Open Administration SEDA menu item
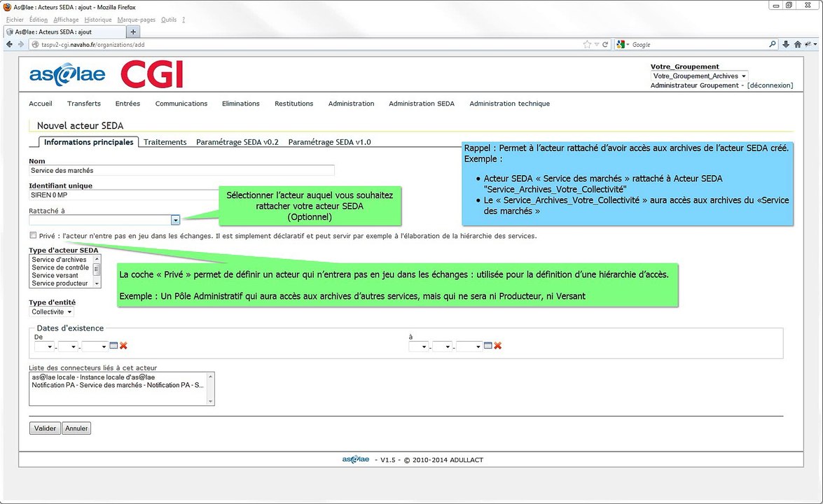The height and width of the screenshot is (504, 823). pos(422,104)
